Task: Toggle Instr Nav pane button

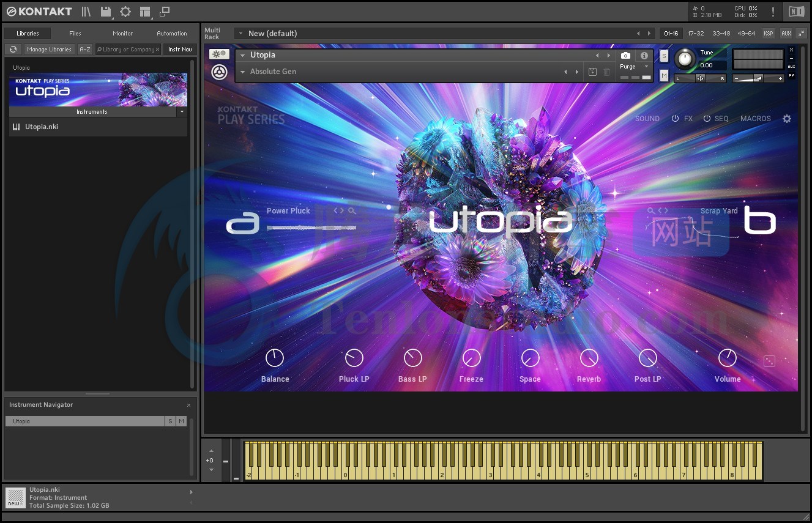Action: click(180, 50)
